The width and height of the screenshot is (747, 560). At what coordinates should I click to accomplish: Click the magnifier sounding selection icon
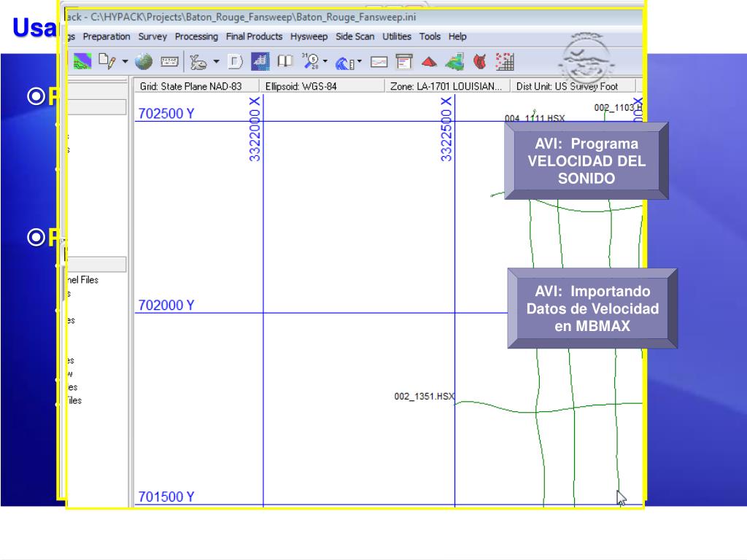(311, 61)
